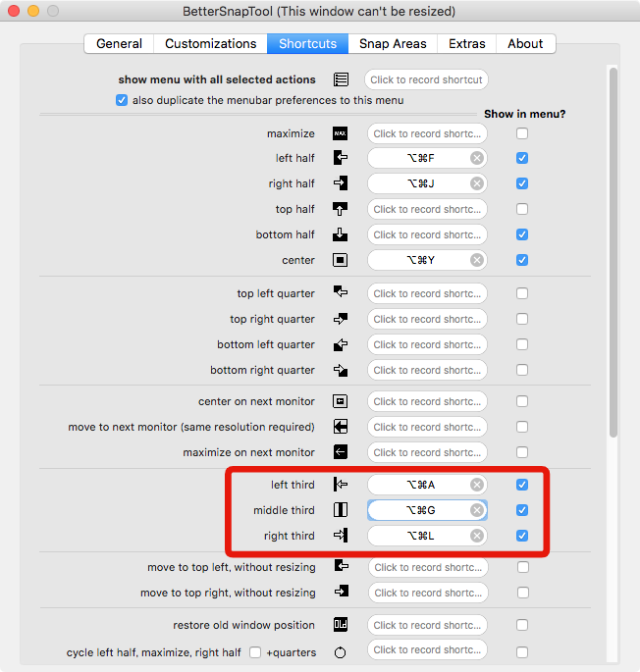Clear the left third shortcut ⌥⌘A
Viewport: 640px width, 672px height.
(477, 485)
